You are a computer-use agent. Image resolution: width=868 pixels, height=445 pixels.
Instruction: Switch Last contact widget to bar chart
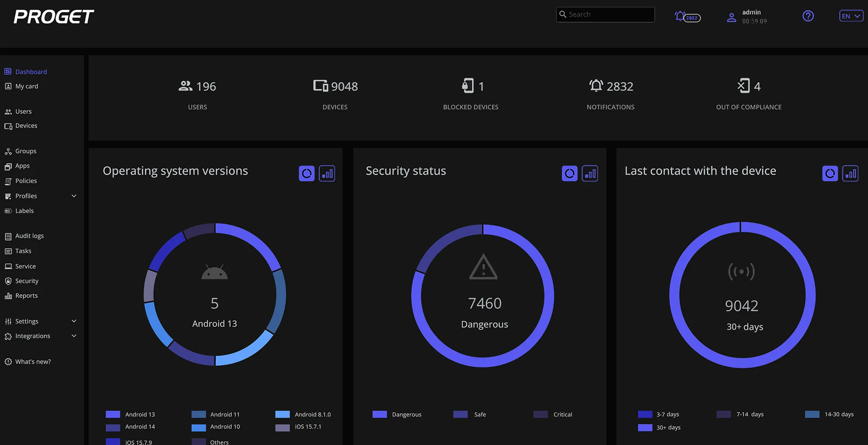pos(850,173)
